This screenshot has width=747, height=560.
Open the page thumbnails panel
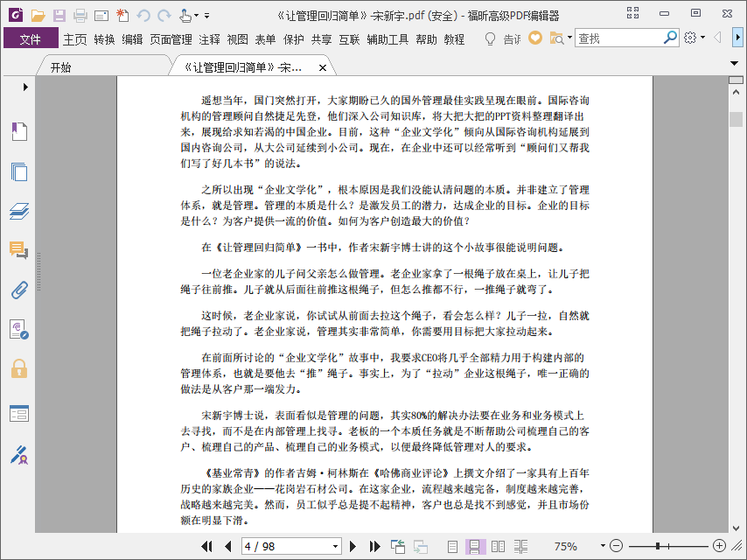pos(19,171)
